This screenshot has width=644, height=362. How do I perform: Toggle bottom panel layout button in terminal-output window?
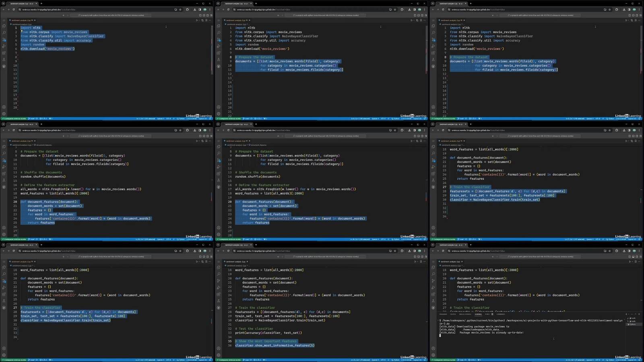(633, 257)
